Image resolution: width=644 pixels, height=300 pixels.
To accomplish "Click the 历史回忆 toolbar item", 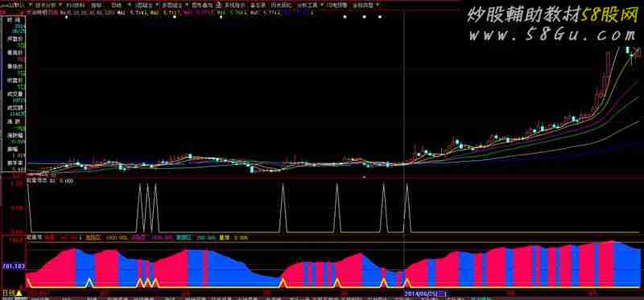I will 281,6.
